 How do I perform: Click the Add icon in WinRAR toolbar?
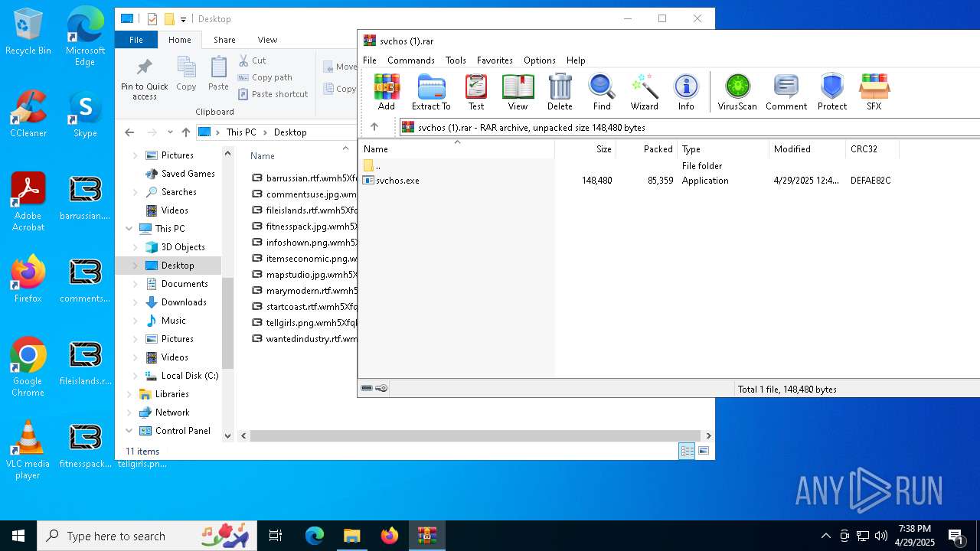(x=387, y=93)
